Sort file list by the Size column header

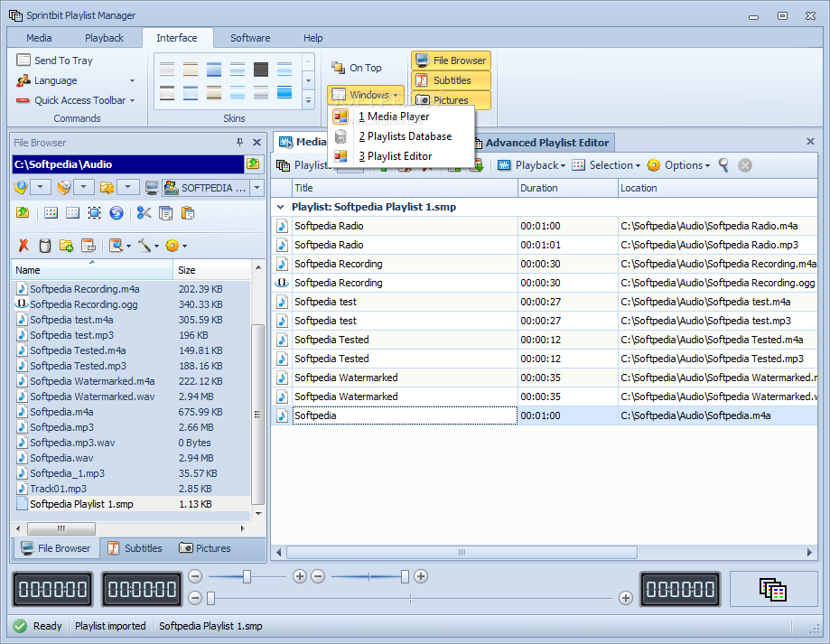coord(211,270)
